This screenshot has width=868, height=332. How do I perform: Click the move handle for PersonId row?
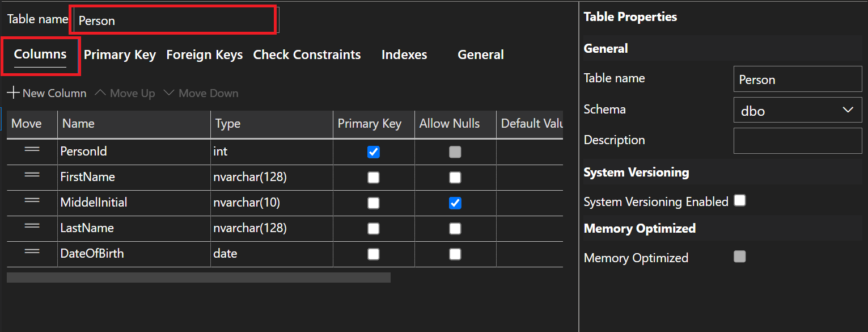31,151
